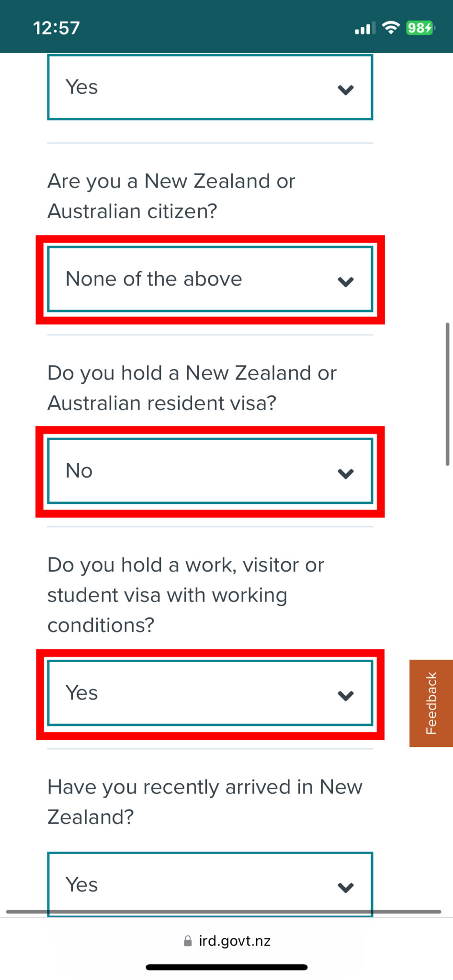The image size is (453, 980).
Task: Open the orange Feedback tab
Action: pyautogui.click(x=431, y=703)
